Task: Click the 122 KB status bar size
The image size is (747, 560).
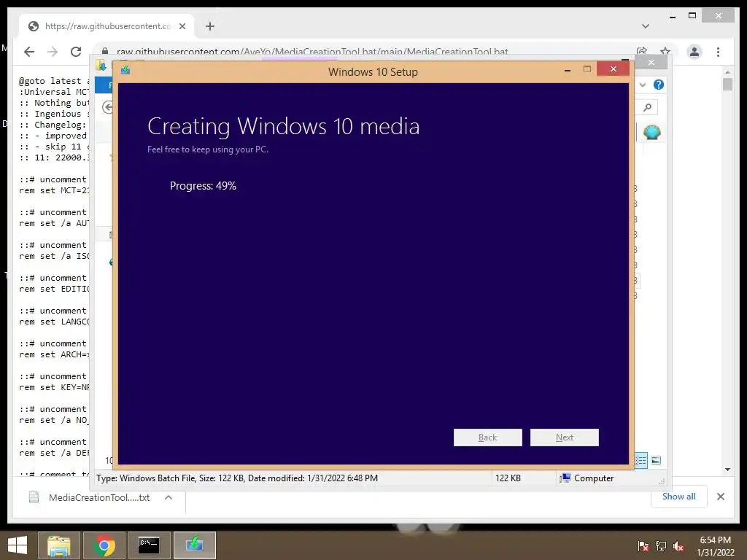Action: [x=508, y=478]
